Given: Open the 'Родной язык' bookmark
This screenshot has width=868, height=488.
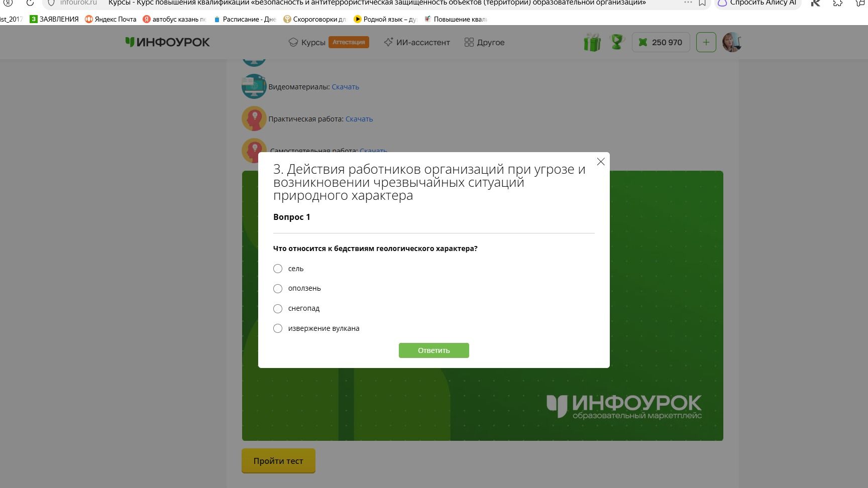Looking at the screenshot, I should pyautogui.click(x=385, y=19).
